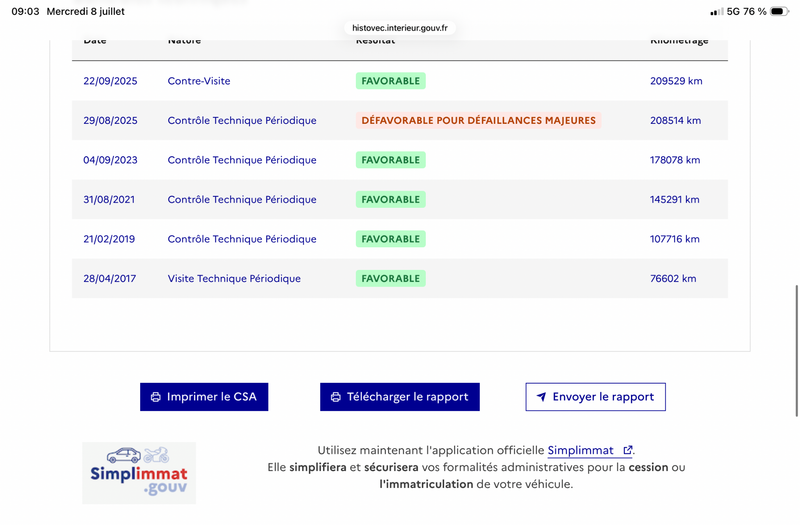Click the external link icon next to Simplimmat
The image size is (800, 525).
[x=628, y=450]
